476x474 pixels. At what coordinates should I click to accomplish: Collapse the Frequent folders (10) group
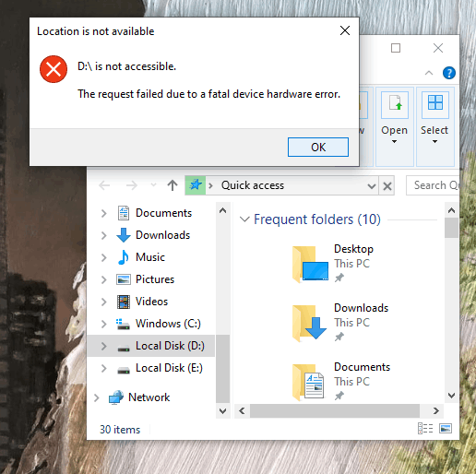click(x=244, y=219)
